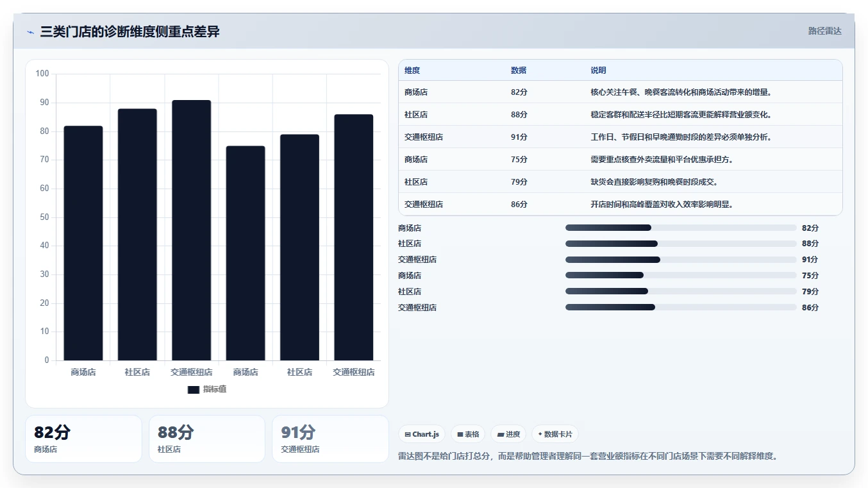The image size is (868, 488).
Task: Click the 79分 cell in the table
Action: [519, 182]
